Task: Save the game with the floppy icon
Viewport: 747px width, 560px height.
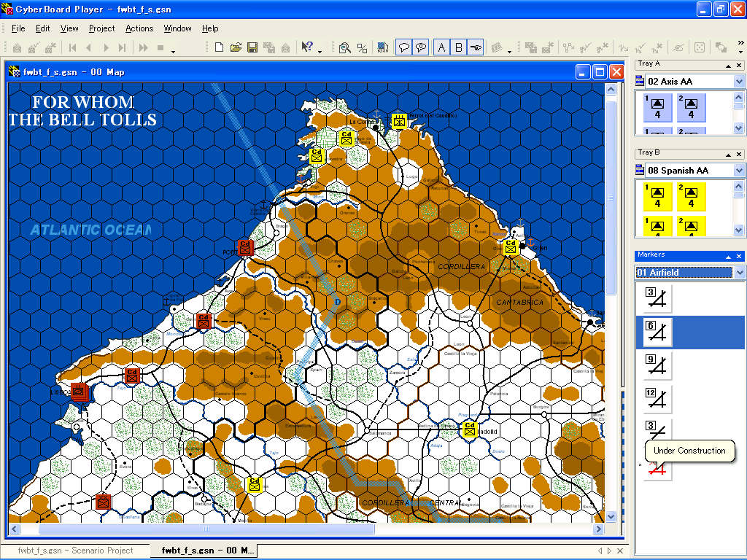Action: click(252, 48)
